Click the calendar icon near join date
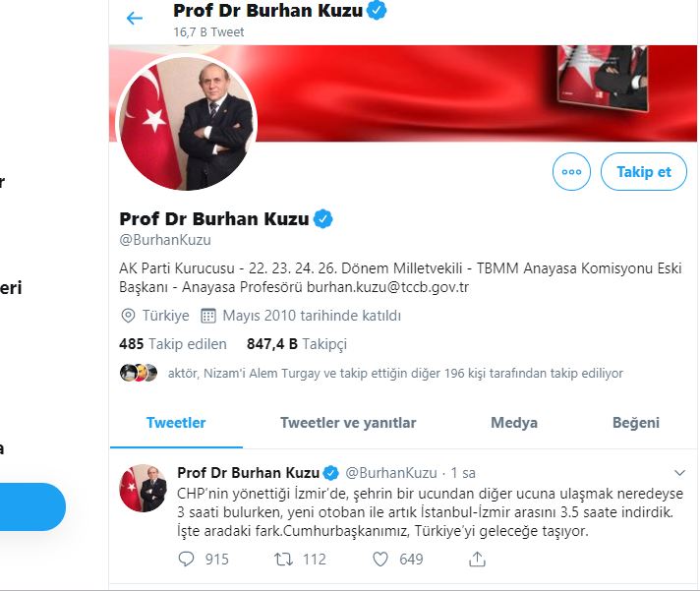Viewport: 700px width, 591px height. tap(208, 316)
